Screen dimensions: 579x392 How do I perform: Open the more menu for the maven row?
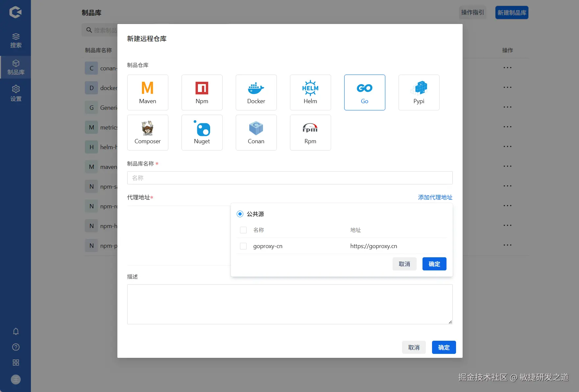pos(507,166)
